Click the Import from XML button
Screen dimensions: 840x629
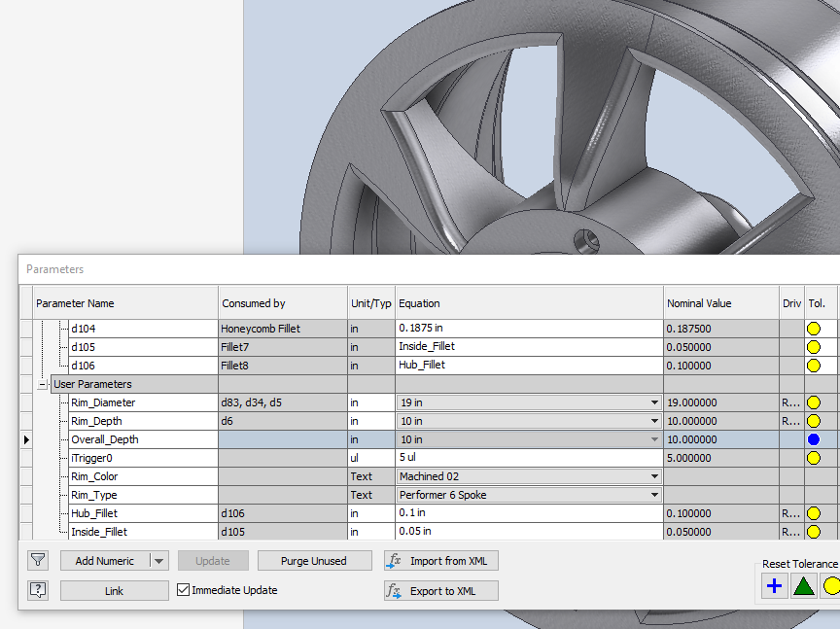click(x=441, y=561)
